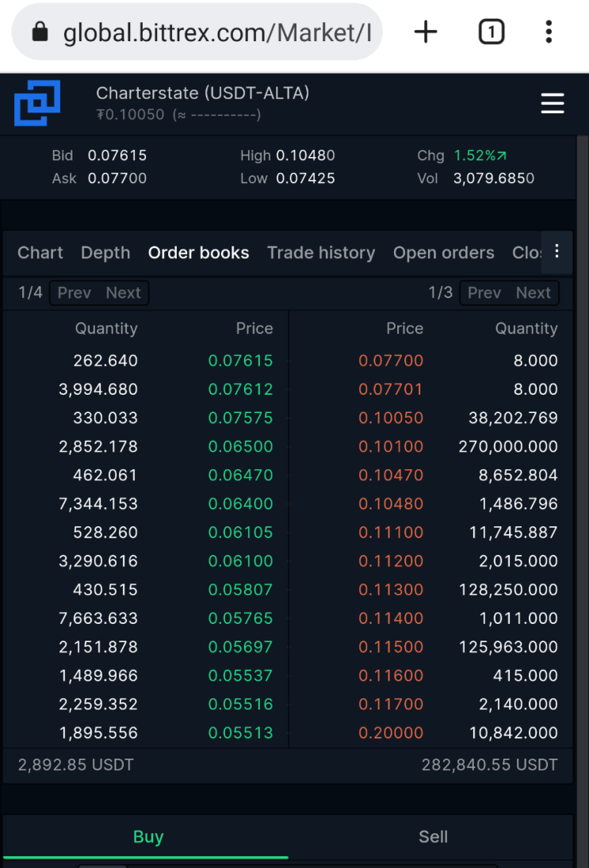The width and height of the screenshot is (589, 868).
Task: Select bid price 0.06400
Action: point(241,503)
